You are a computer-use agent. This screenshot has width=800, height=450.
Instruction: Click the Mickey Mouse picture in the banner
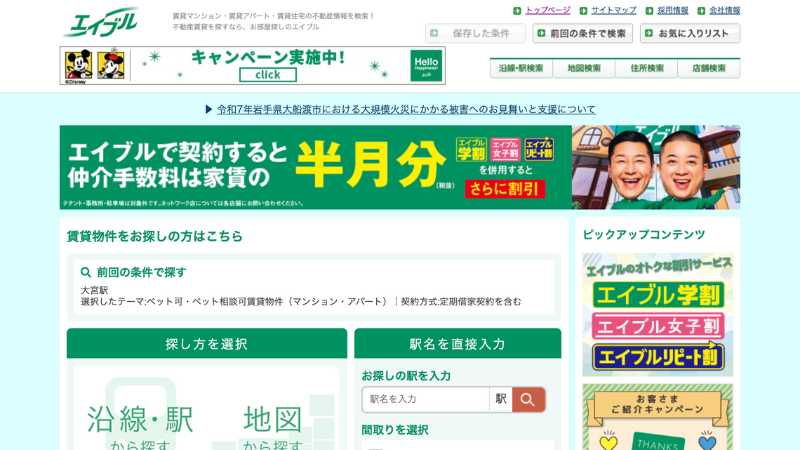(x=79, y=64)
